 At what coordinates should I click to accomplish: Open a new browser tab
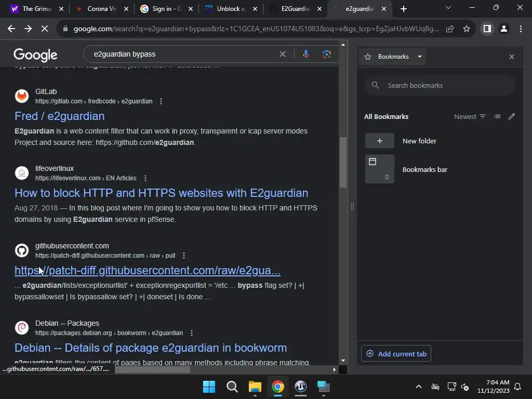coord(403,9)
